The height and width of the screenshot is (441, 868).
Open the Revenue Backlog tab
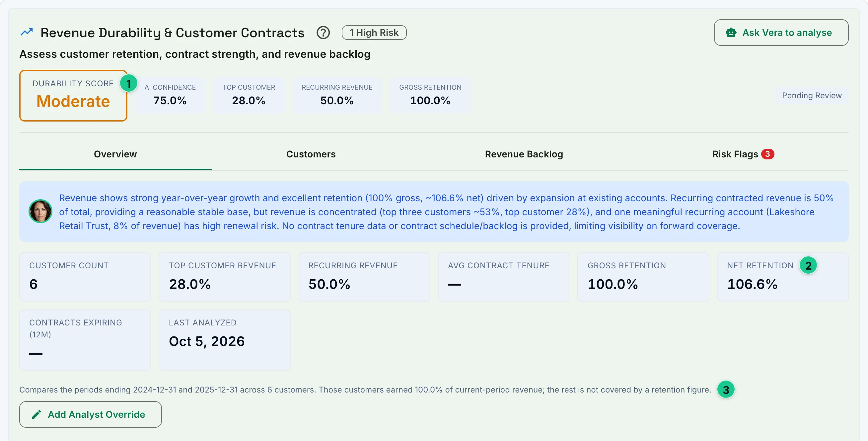tap(524, 154)
